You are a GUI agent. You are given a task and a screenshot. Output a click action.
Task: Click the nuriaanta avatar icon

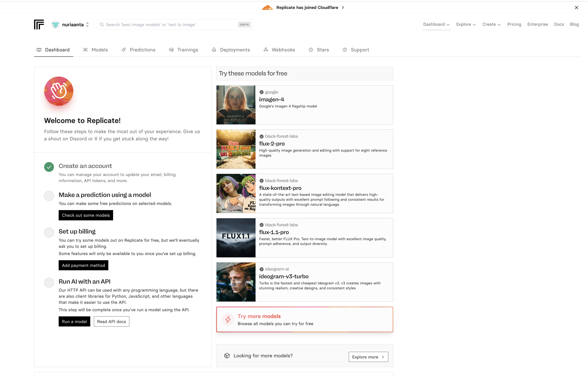(55, 25)
